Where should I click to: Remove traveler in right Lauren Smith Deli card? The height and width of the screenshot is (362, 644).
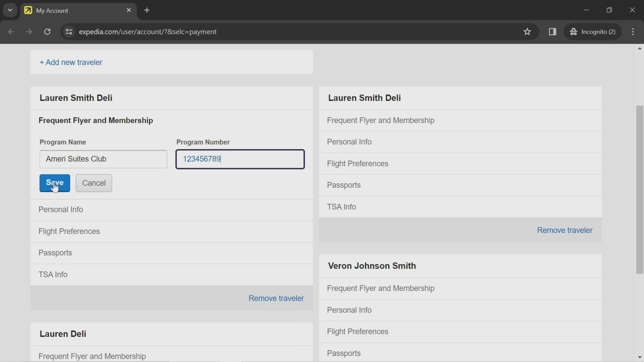(565, 230)
